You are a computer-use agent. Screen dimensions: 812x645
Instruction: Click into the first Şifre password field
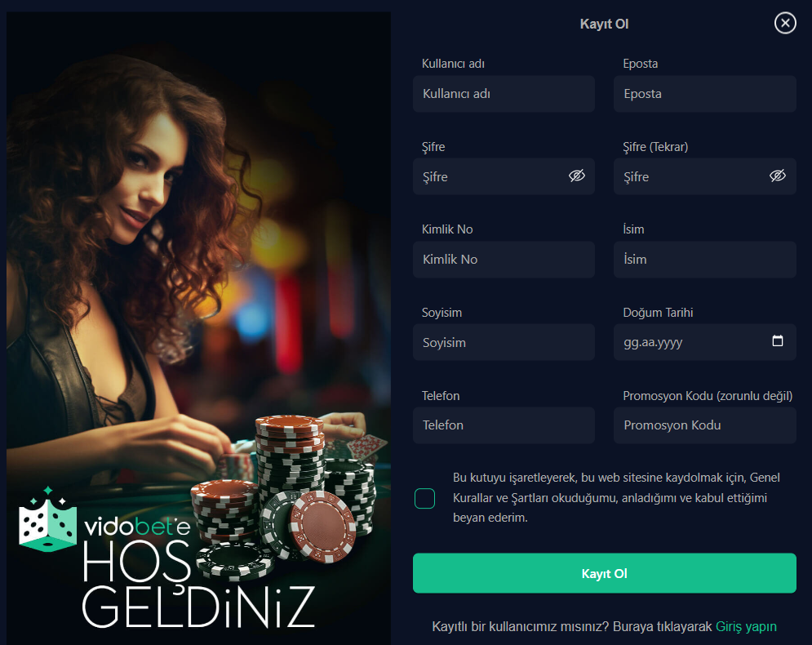pos(504,176)
